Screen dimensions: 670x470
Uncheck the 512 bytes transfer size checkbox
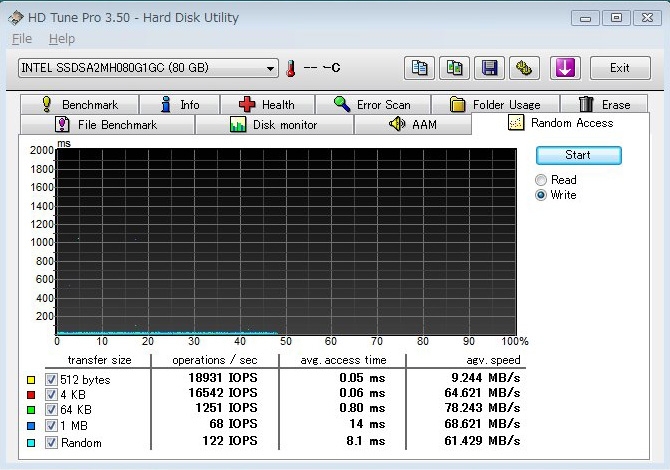coord(51,380)
